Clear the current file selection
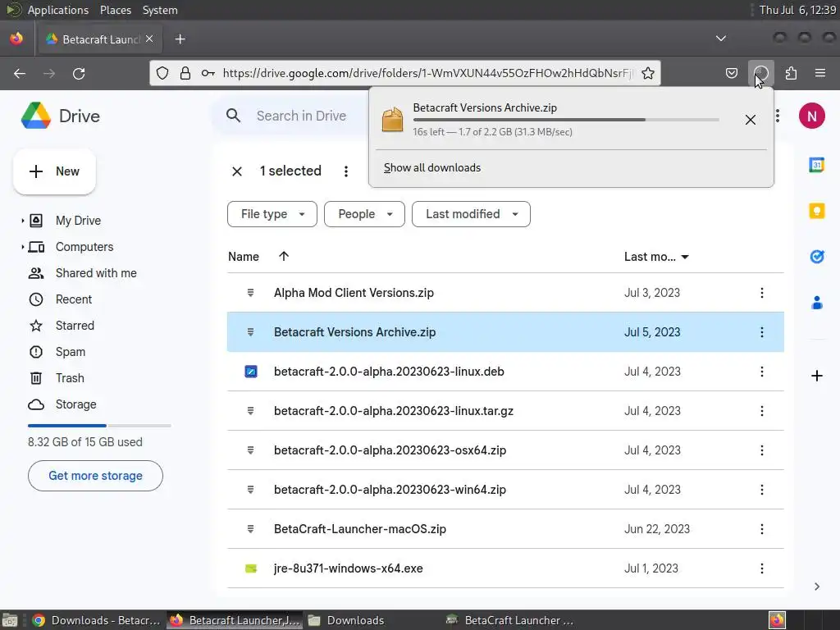Viewport: 840px width, 630px height. [x=237, y=171]
